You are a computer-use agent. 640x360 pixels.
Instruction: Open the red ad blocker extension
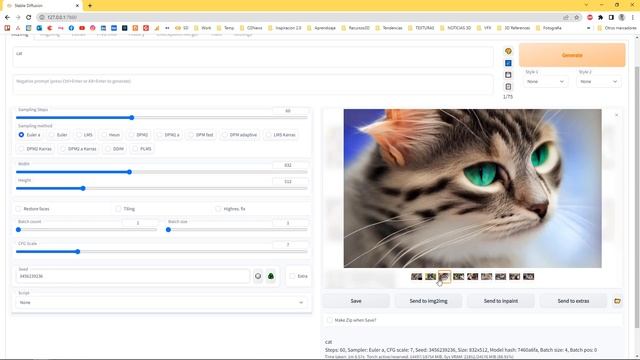[590, 18]
